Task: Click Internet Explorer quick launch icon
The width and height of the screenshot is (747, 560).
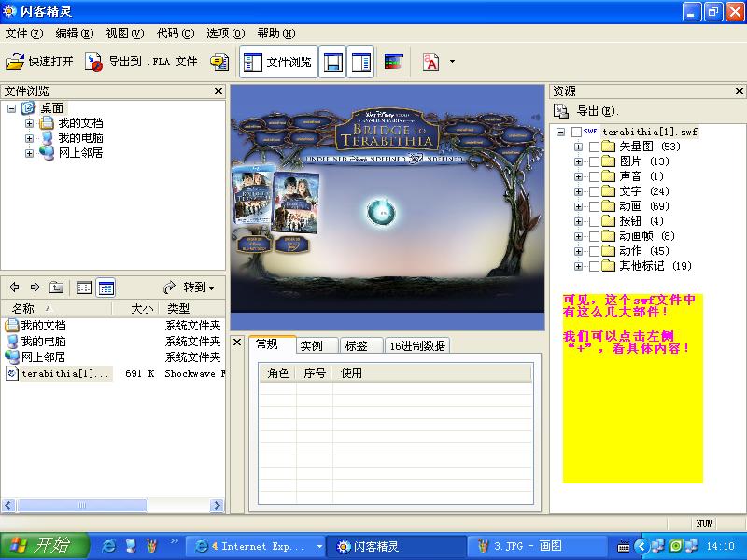Action: click(108, 546)
